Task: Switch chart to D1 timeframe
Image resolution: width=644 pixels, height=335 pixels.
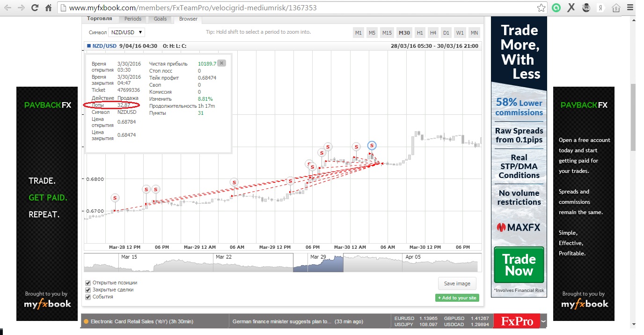Action: tap(446, 33)
